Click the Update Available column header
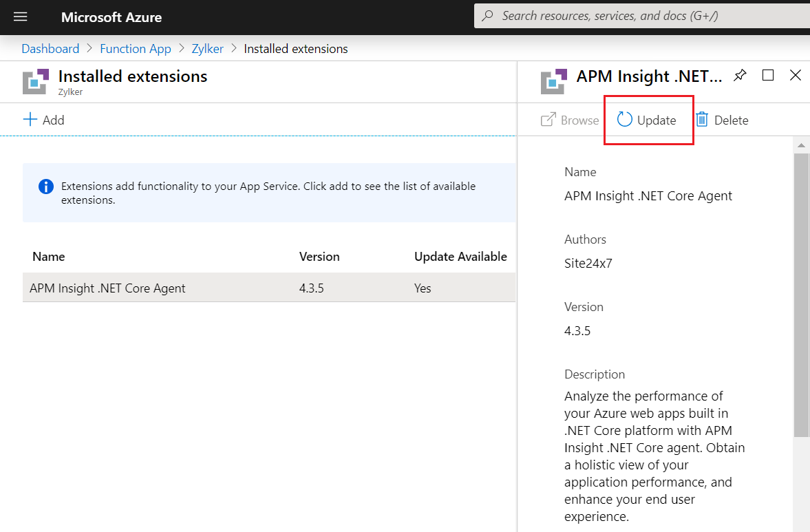The width and height of the screenshot is (810, 532). click(460, 257)
